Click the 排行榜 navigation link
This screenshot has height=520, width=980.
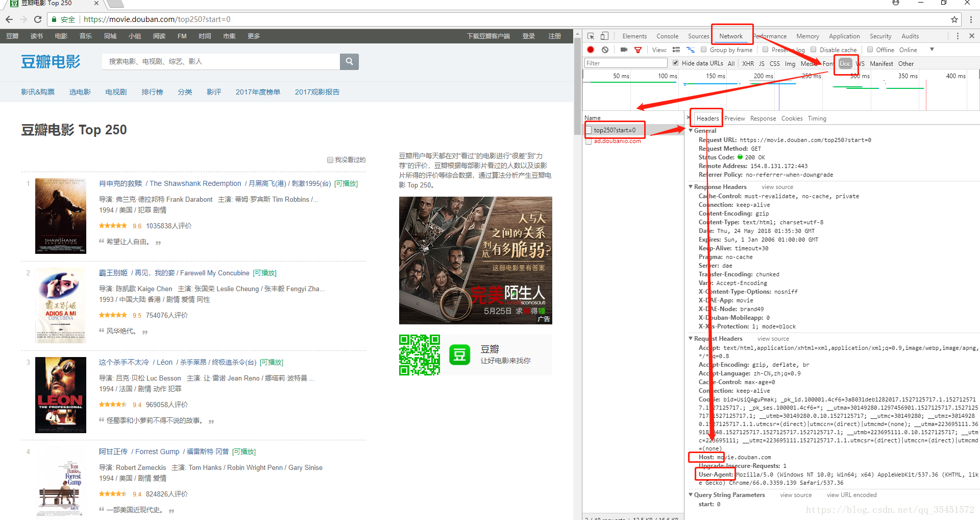click(152, 92)
